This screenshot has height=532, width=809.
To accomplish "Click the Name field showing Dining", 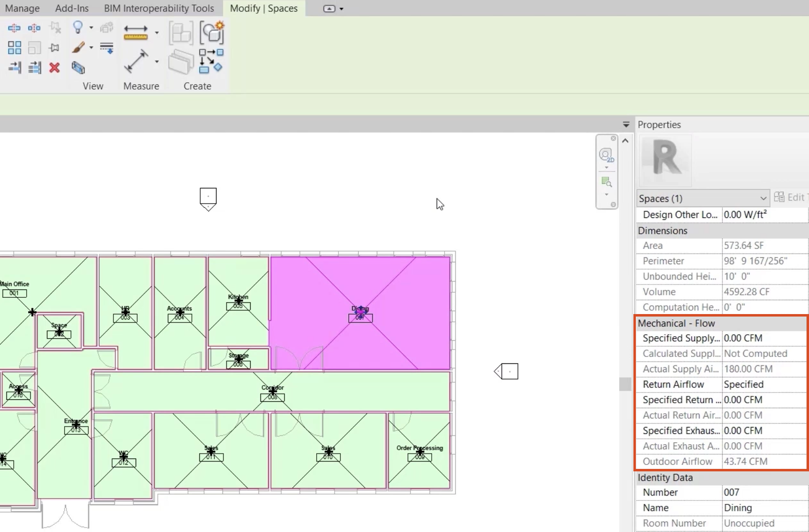I will point(765,508).
